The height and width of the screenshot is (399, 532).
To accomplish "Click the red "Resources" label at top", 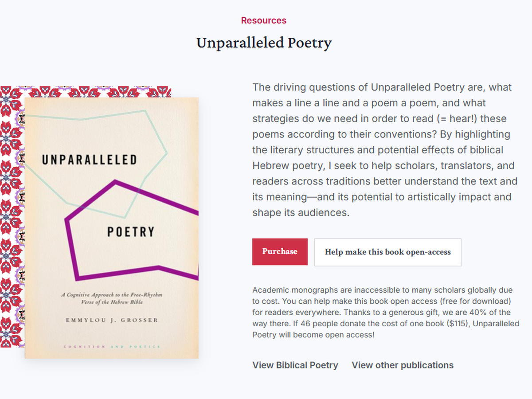I will pos(264,20).
